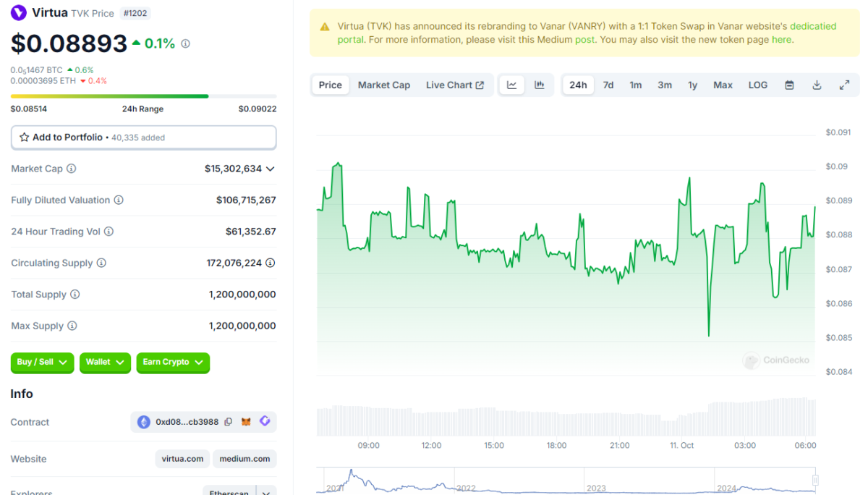The height and width of the screenshot is (495, 868).
Task: Click the $0.08893 current price
Action: tap(69, 43)
